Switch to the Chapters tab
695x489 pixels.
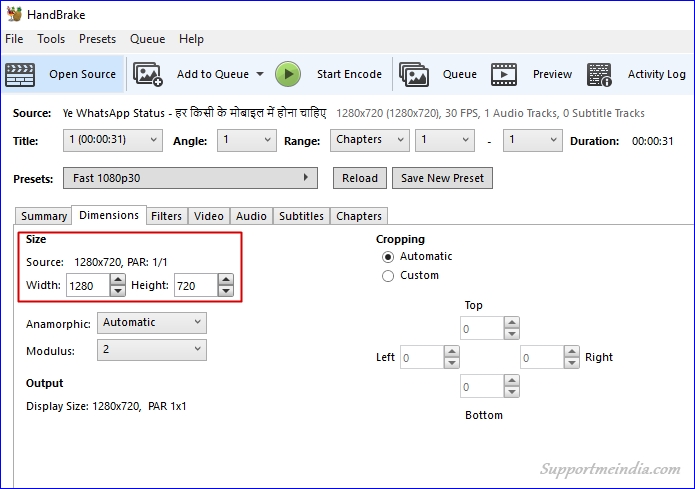tap(359, 216)
